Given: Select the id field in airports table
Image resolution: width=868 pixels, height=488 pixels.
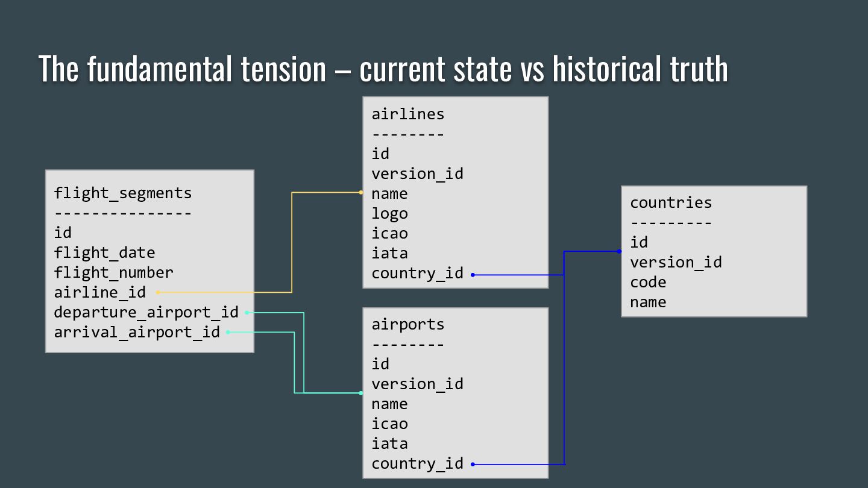Looking at the screenshot, I should click(380, 364).
